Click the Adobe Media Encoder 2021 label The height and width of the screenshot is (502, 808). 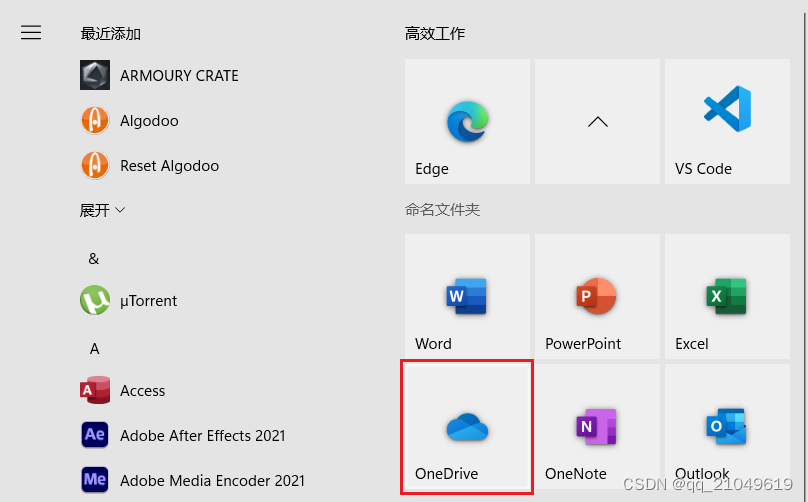tap(212, 481)
